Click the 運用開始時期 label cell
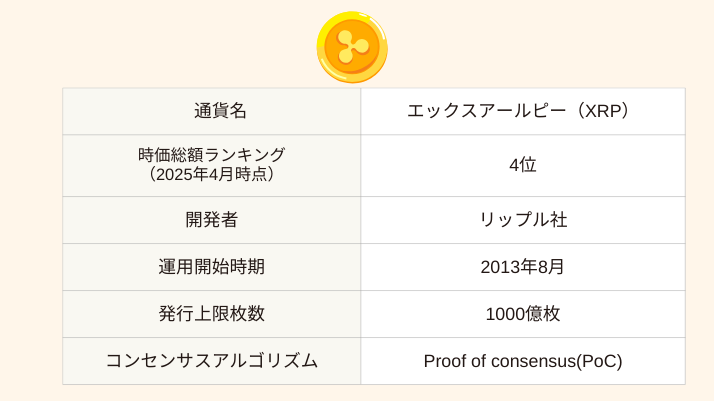Viewport: 714px width, 401px height. point(212,267)
